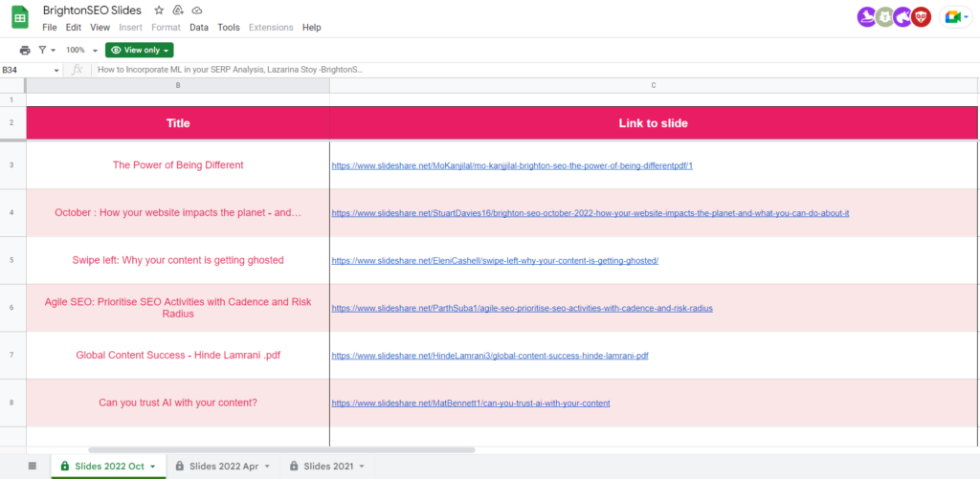Open the Google Meet call icon

click(x=953, y=17)
